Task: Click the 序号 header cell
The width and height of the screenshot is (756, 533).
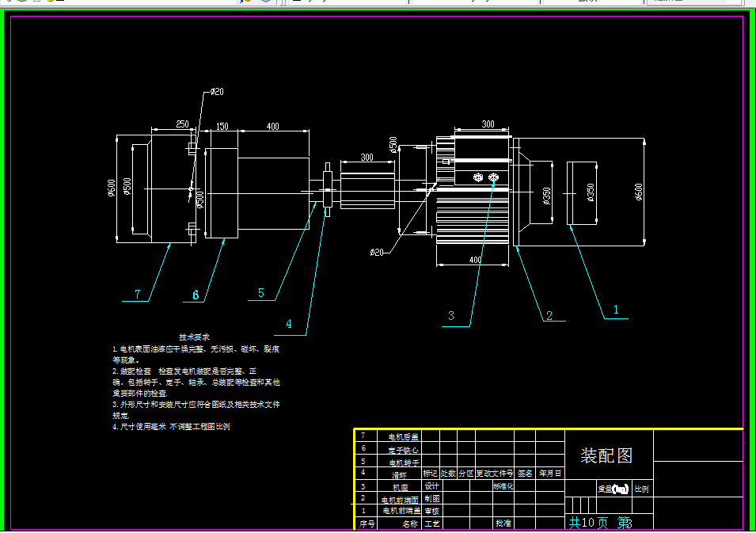Action: (366, 523)
